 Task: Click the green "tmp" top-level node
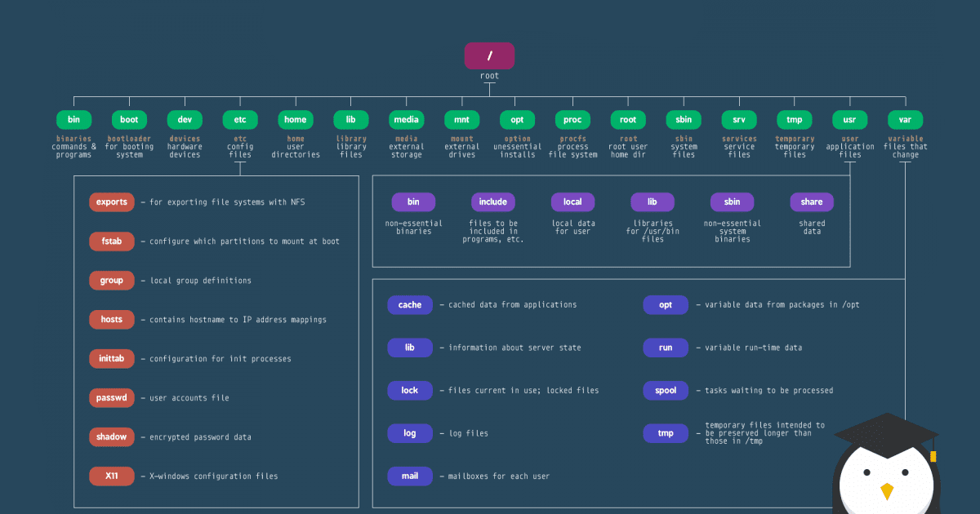(x=795, y=120)
